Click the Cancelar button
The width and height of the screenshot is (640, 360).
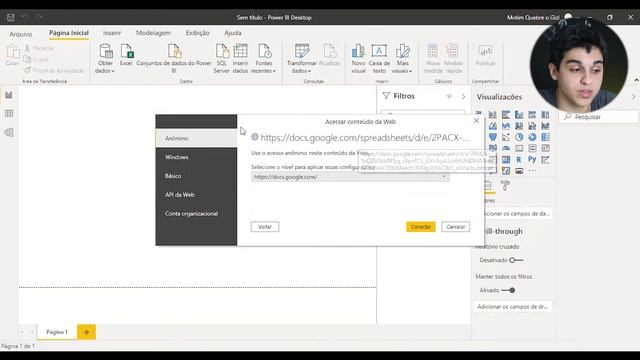456,227
